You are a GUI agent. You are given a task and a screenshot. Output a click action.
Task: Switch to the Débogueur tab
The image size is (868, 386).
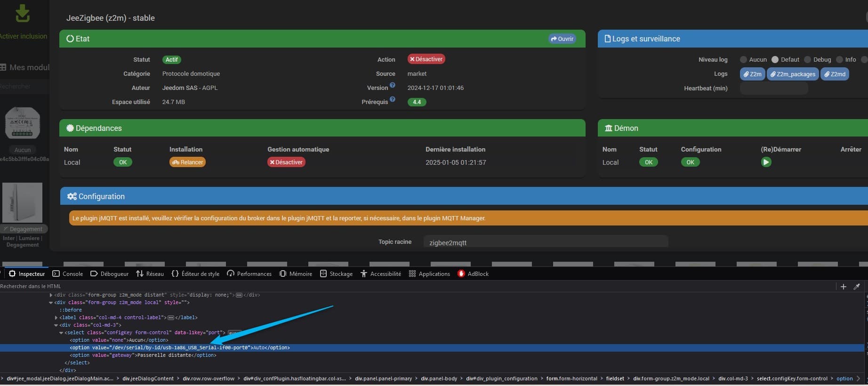109,273
